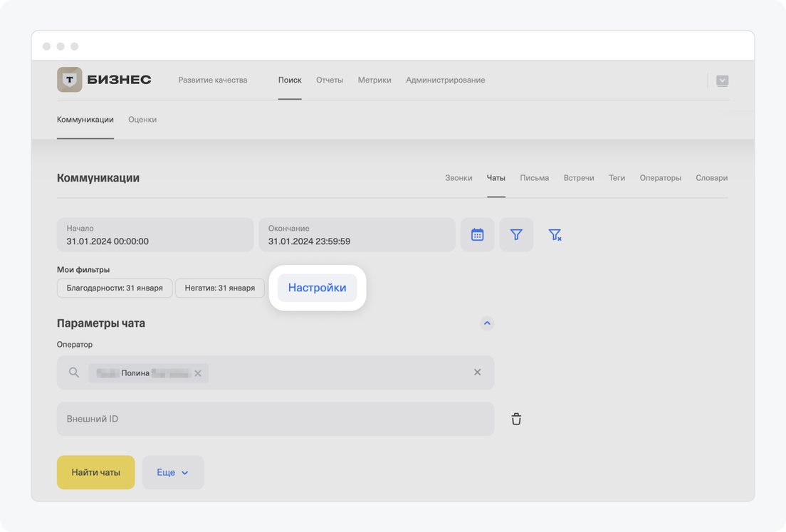Switch to the Оценки tab

pyautogui.click(x=142, y=120)
